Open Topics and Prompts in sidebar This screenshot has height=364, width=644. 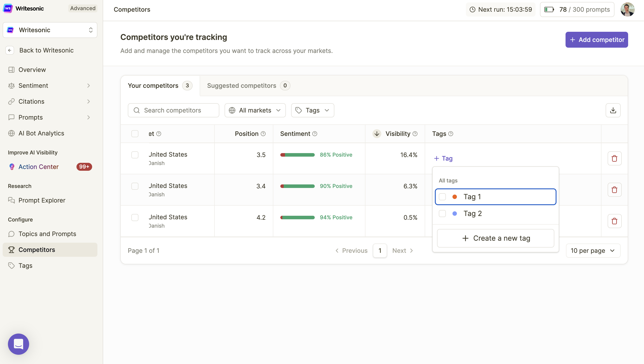[x=47, y=234]
